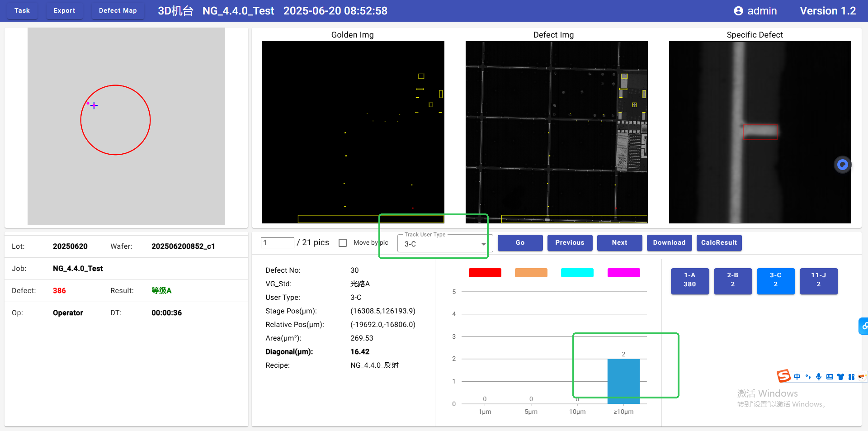Open the soft keyboard icon
The width and height of the screenshot is (868, 431).
click(x=830, y=377)
